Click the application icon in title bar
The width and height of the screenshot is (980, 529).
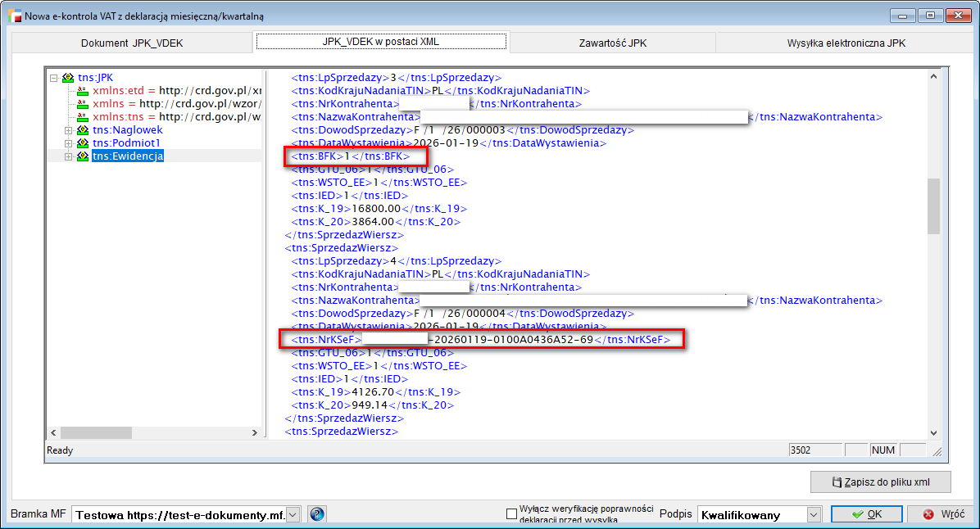coord(14,16)
